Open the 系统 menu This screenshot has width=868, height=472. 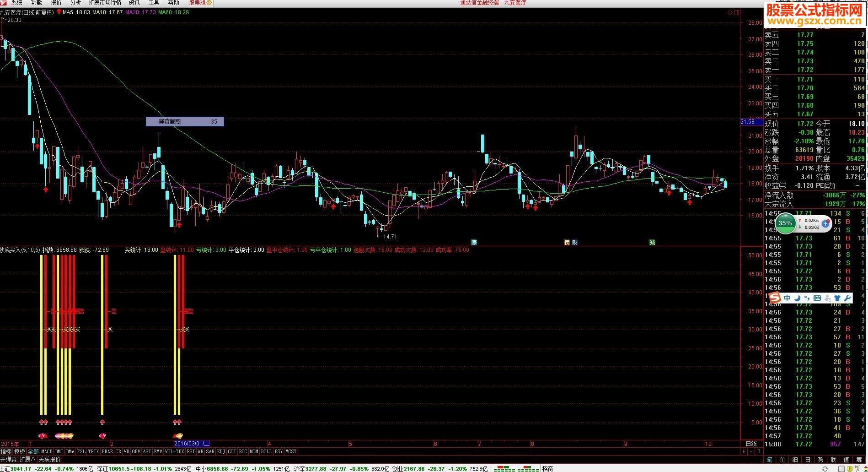(16, 3)
